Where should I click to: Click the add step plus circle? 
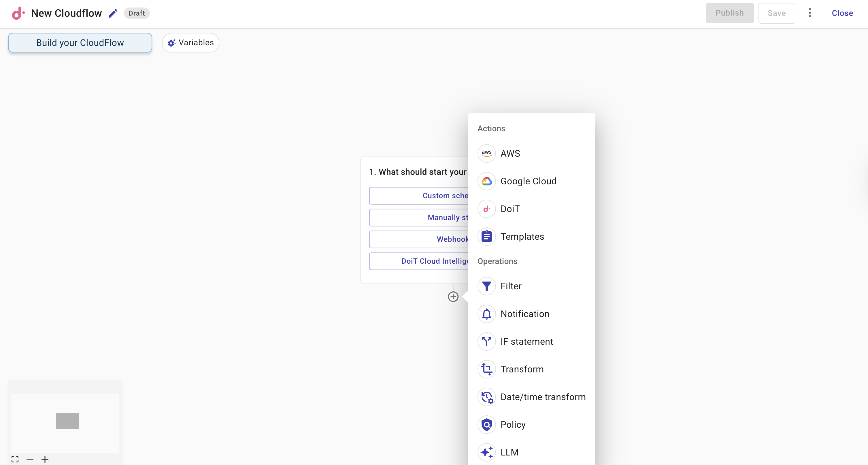point(453,297)
